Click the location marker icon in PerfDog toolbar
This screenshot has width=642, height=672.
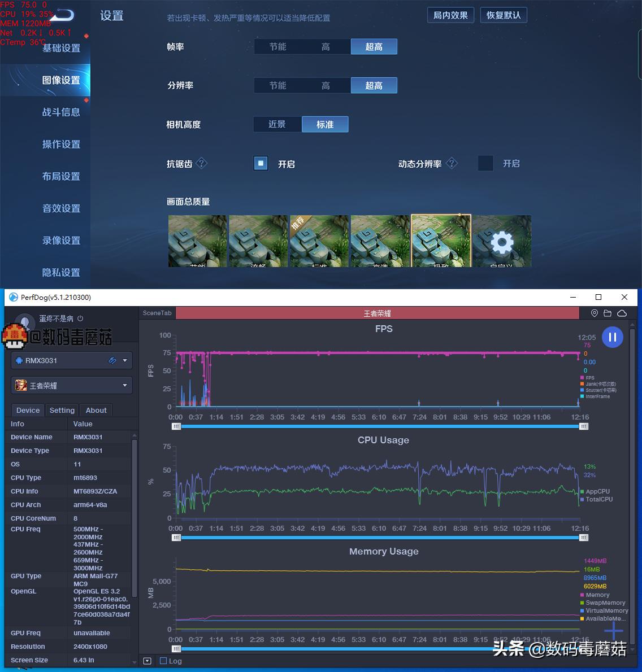click(595, 313)
